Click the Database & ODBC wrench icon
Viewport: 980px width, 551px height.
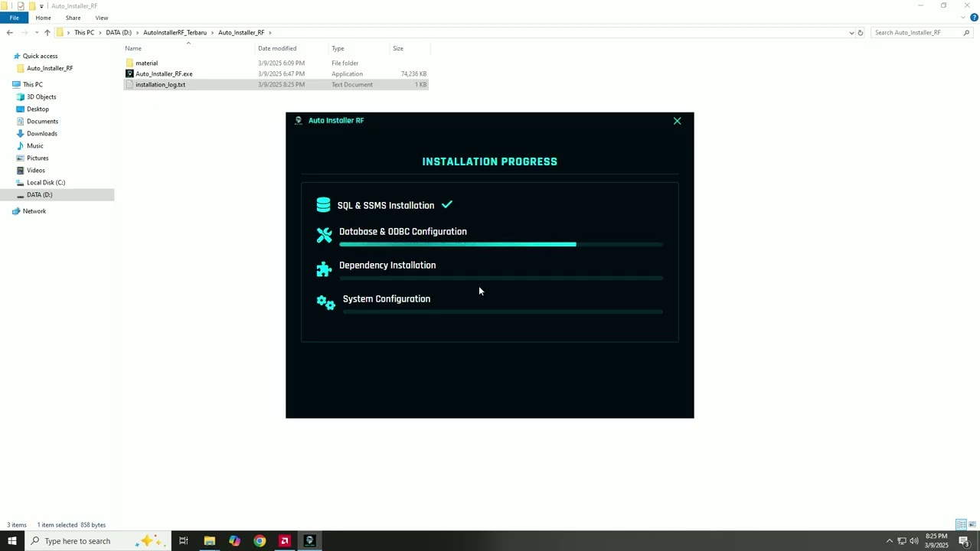[324, 236]
